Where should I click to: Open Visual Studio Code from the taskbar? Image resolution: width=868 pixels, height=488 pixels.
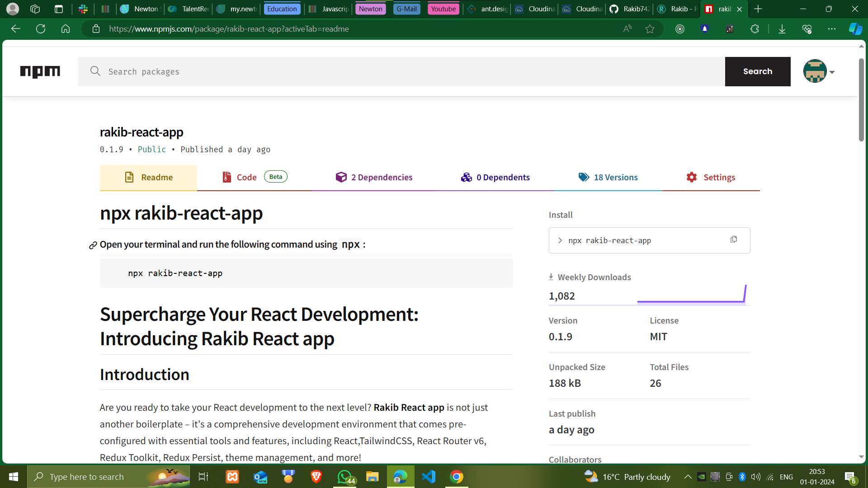429,477
